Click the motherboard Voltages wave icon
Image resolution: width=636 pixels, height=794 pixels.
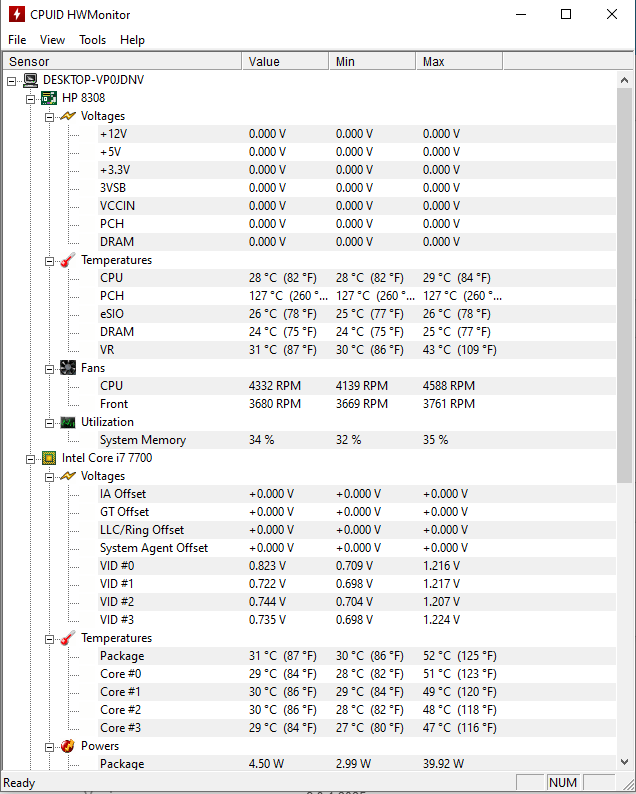click(x=67, y=116)
